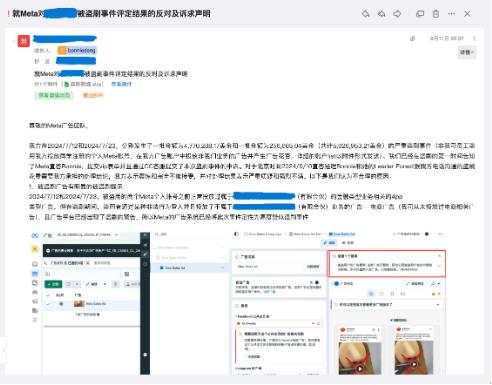Image resolution: width=492 pixels, height=385 pixels.
Task: Click the pencil edit button in ads toolbar
Action: tap(91, 284)
